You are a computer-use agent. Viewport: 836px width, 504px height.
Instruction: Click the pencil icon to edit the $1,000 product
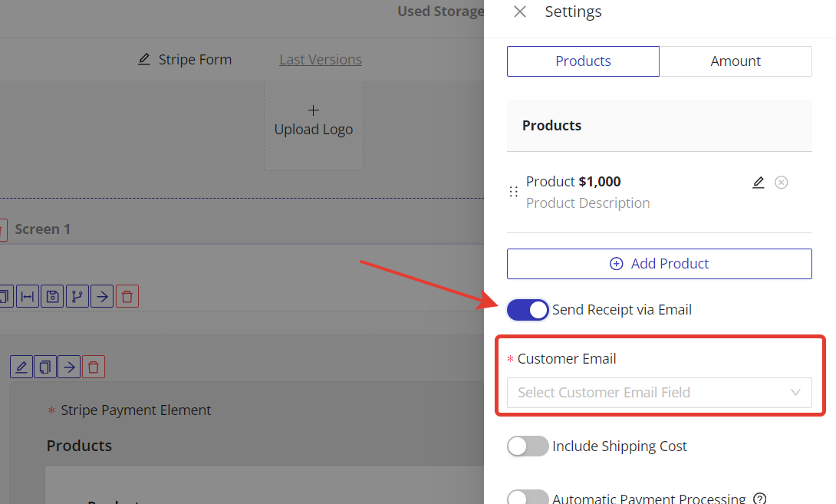[759, 183]
